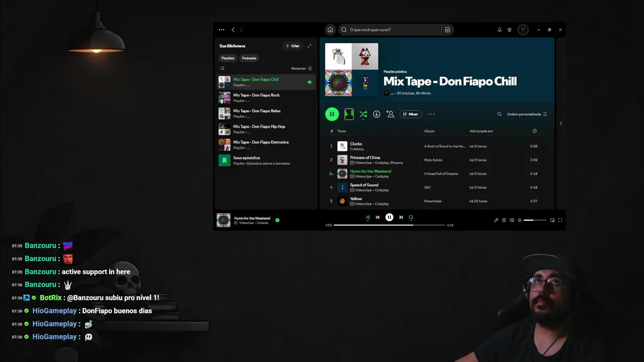Select the track Yellow
This screenshot has height=362, width=644.
tap(356, 199)
